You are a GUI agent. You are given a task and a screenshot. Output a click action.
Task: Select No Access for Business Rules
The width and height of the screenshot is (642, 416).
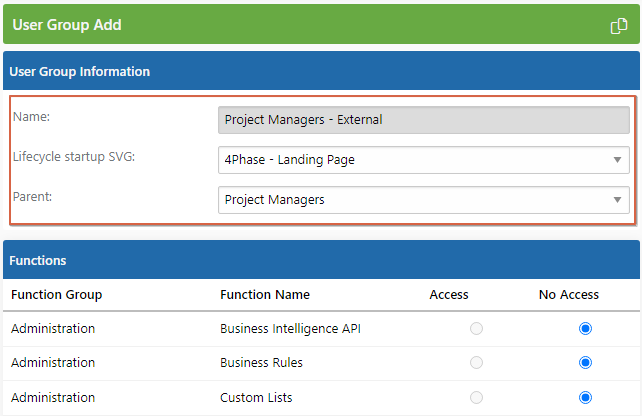tap(585, 362)
